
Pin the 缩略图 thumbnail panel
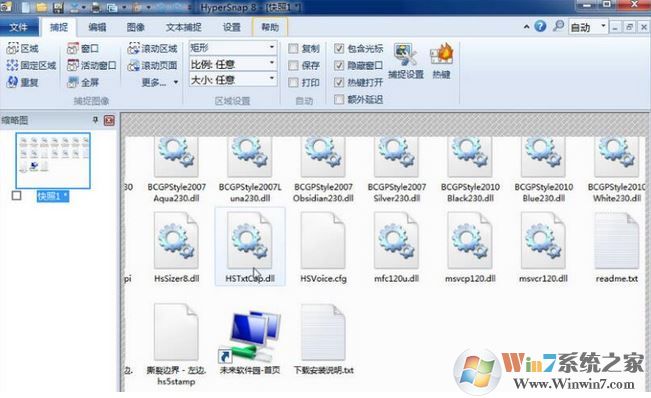[x=95, y=120]
